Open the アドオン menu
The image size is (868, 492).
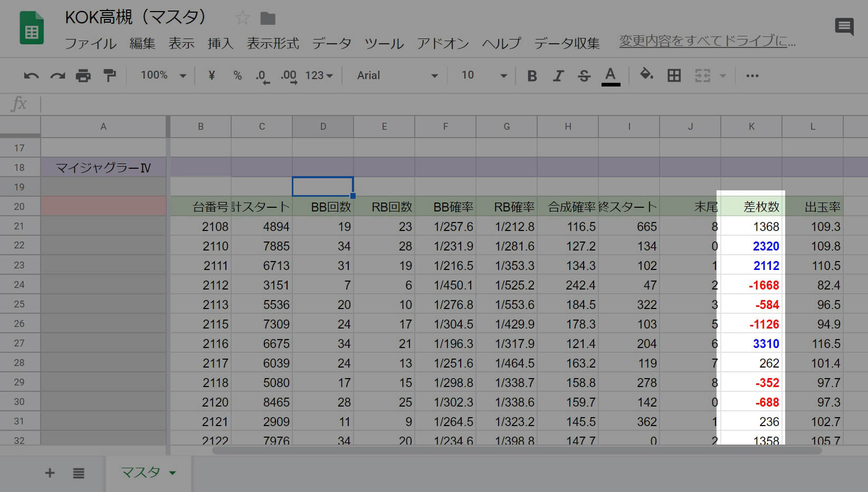pyautogui.click(x=443, y=43)
